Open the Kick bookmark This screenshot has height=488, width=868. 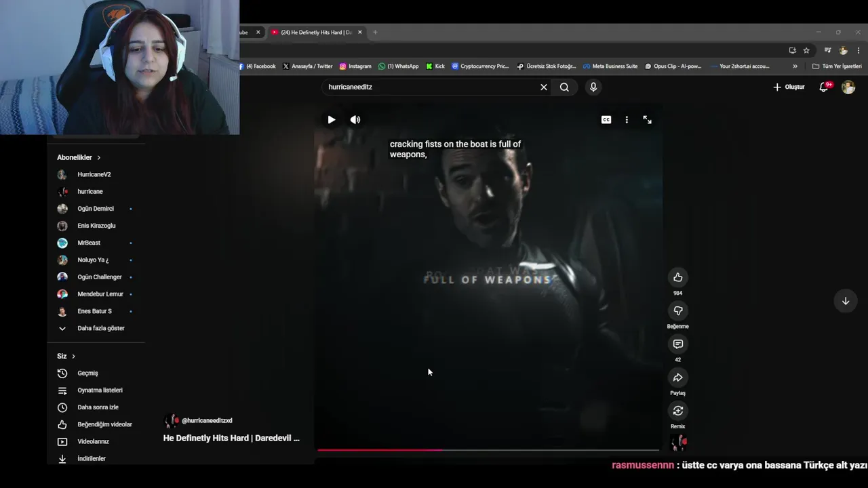tap(435, 66)
